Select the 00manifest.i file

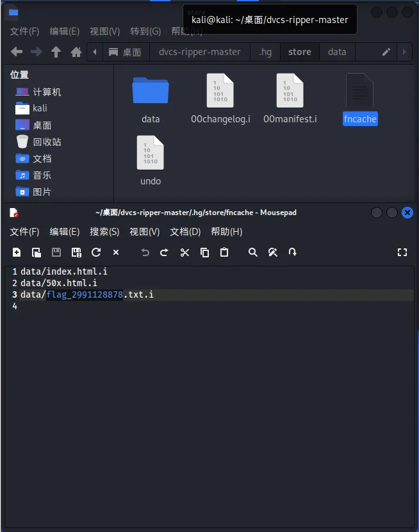click(x=290, y=99)
